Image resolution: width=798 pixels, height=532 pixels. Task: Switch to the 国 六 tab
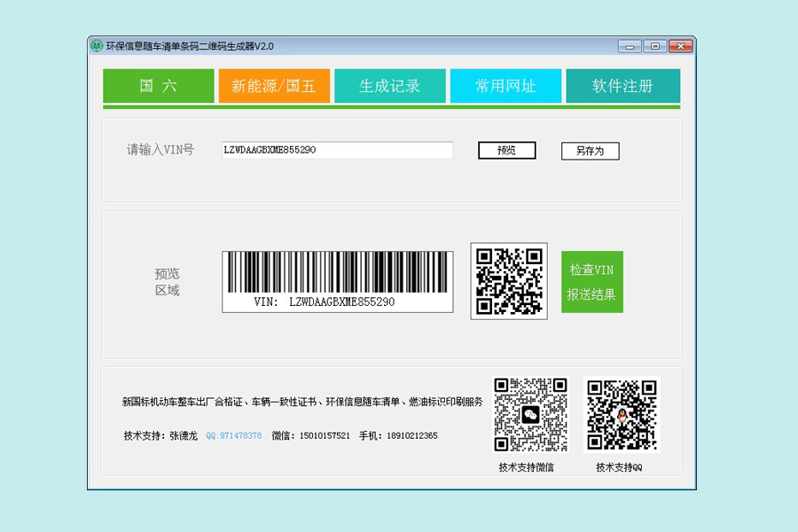pos(159,86)
